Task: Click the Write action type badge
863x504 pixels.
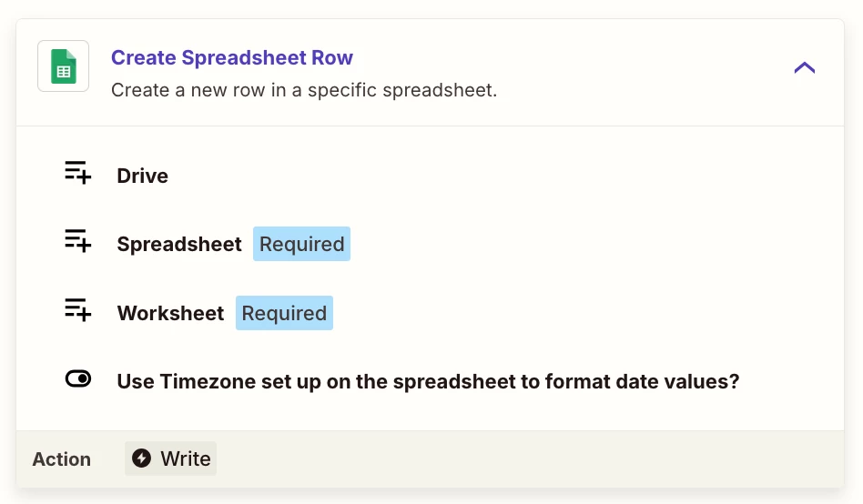Action: (x=171, y=459)
